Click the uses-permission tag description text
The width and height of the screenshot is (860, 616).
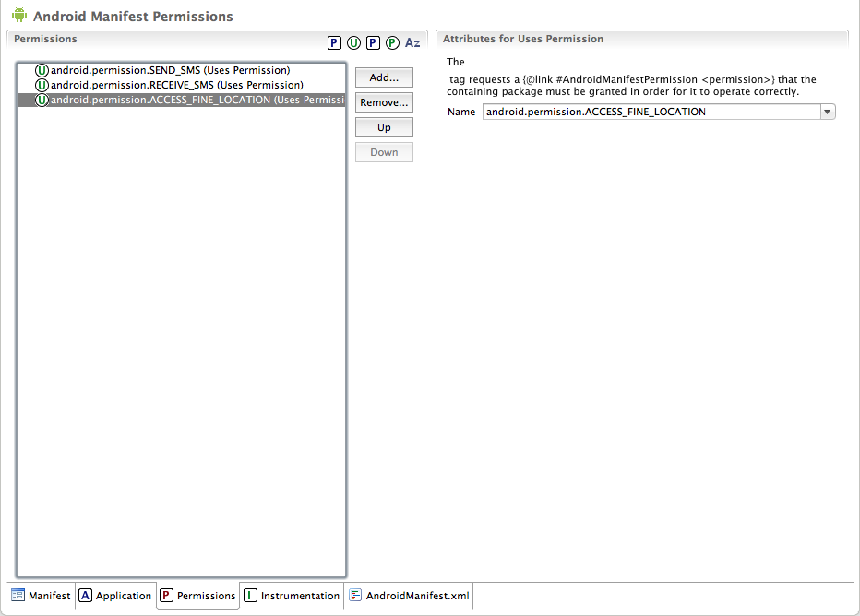click(x=631, y=86)
